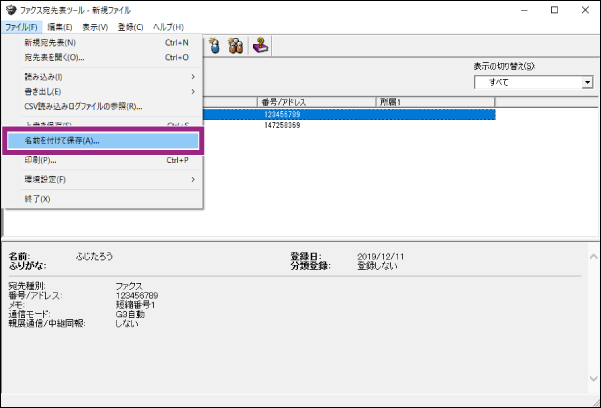Open the ヘルプ(H) menu
Screen dimensions: 601x408
click(167, 26)
